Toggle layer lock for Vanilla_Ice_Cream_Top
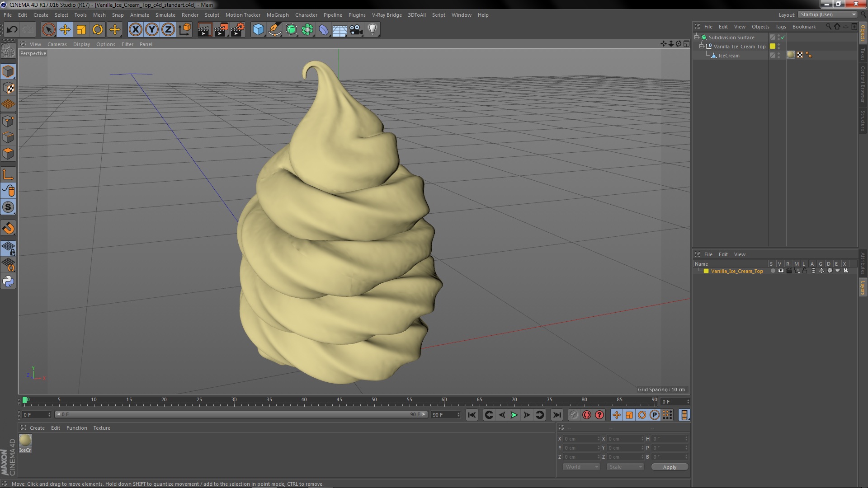The height and width of the screenshot is (488, 868). [x=805, y=271]
